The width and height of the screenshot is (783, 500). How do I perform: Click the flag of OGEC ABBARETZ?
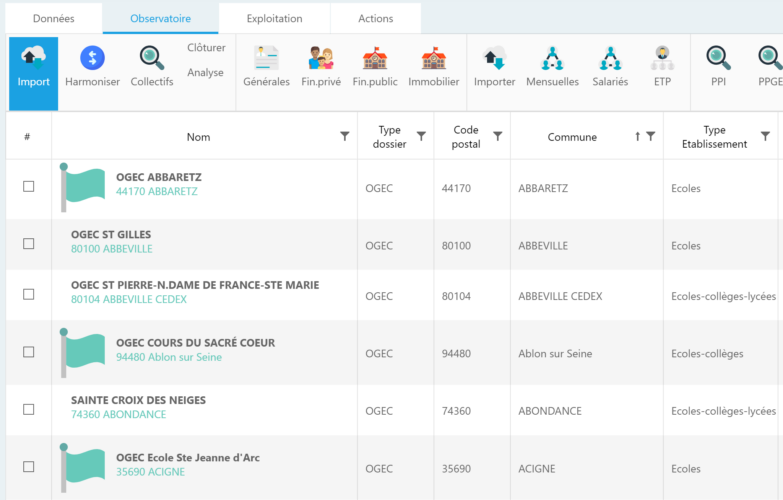click(82, 188)
